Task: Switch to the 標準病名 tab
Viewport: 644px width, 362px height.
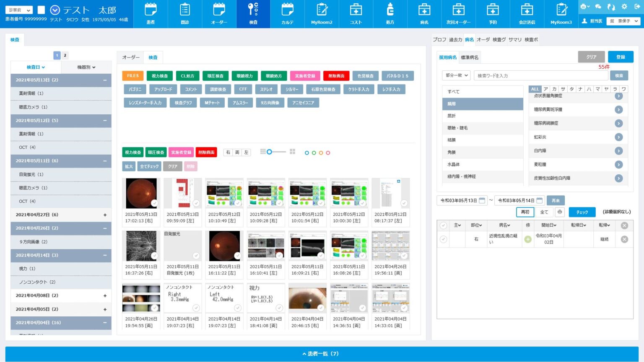Action: pos(470,57)
